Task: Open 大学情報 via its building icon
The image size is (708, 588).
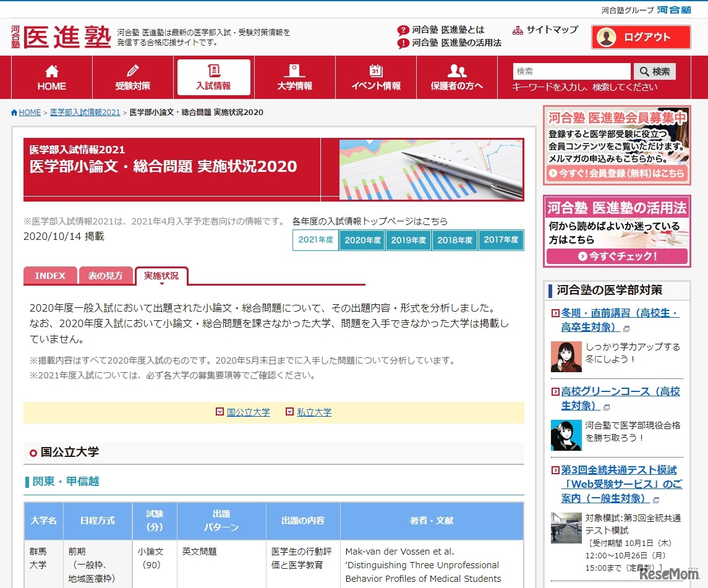Action: coord(294,68)
